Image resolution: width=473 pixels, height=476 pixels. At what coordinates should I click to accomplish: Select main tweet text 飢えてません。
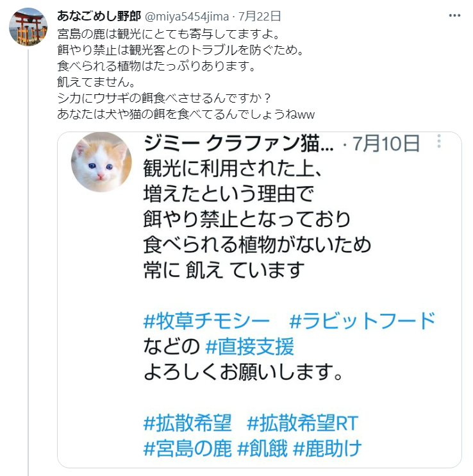tap(96, 82)
